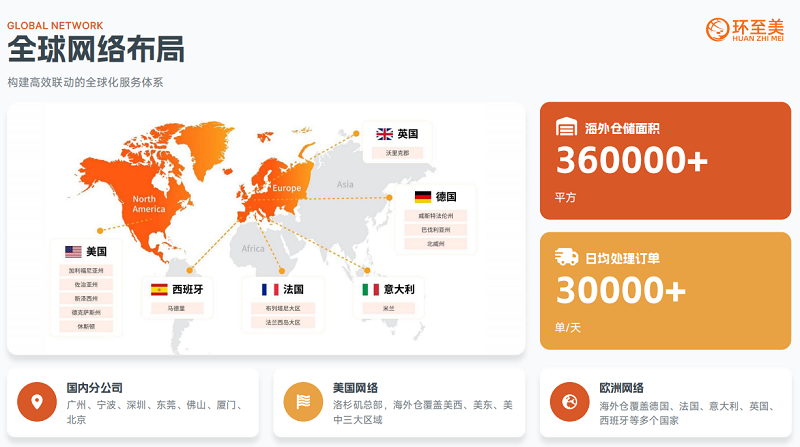Click the United States flag icon
Viewport: 800px width, 447px height.
coord(73,252)
